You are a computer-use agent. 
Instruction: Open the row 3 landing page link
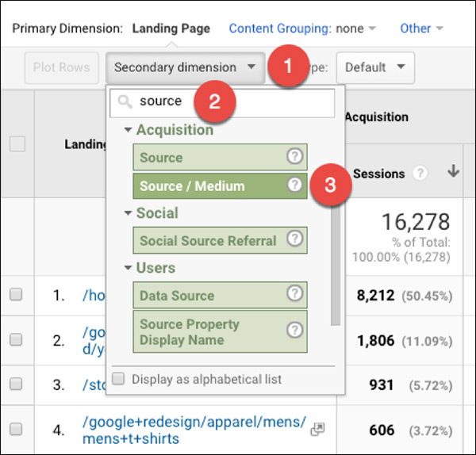94,385
